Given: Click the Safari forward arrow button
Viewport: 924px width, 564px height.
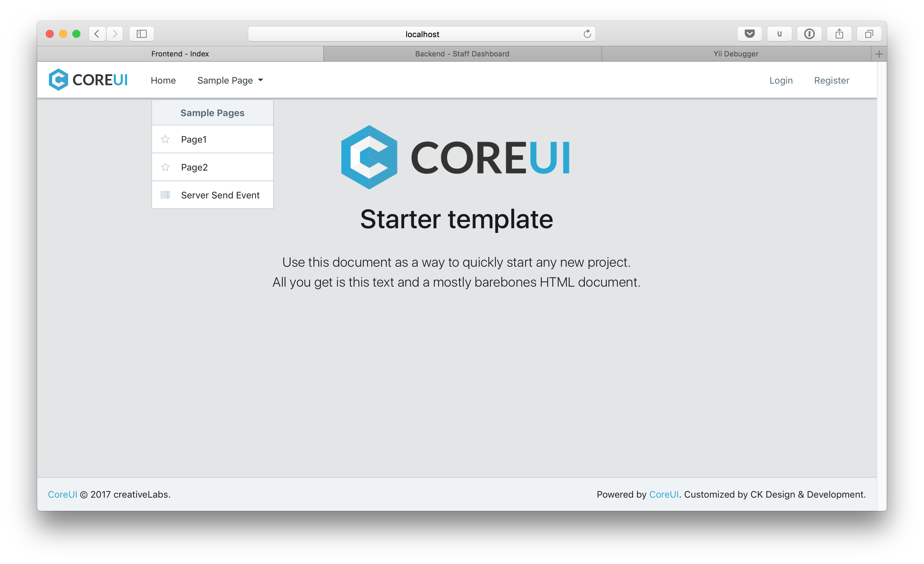Looking at the screenshot, I should pos(115,34).
